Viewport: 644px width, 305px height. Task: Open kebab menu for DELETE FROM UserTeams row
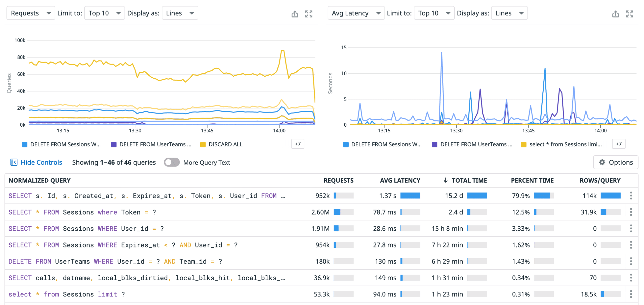point(631,261)
